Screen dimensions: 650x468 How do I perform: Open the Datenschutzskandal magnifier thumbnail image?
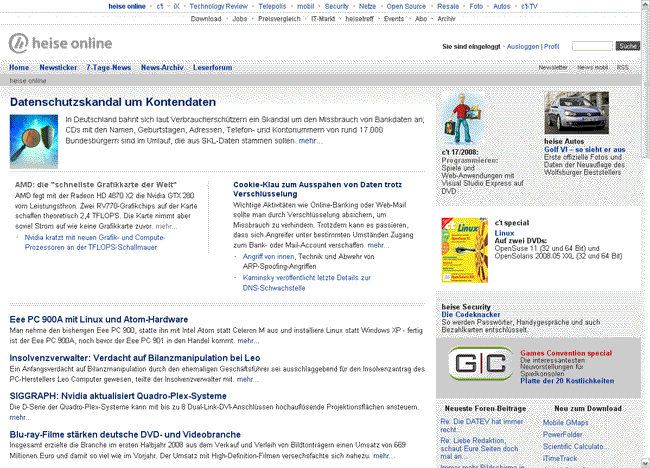click(x=34, y=141)
